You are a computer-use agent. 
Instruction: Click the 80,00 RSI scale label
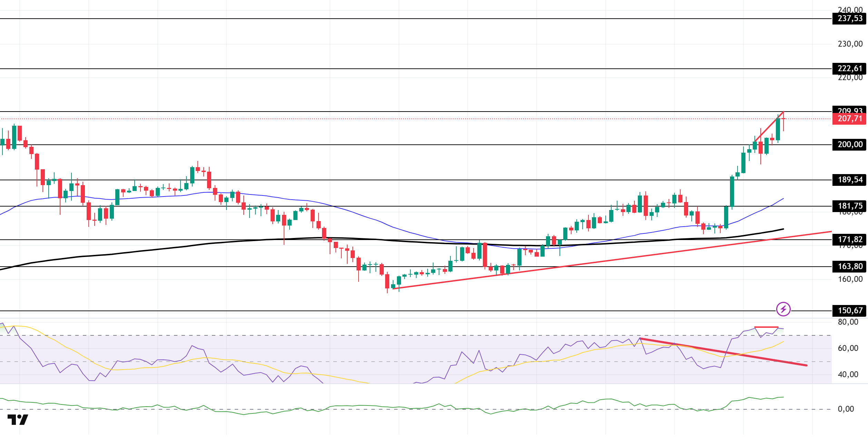(x=848, y=322)
